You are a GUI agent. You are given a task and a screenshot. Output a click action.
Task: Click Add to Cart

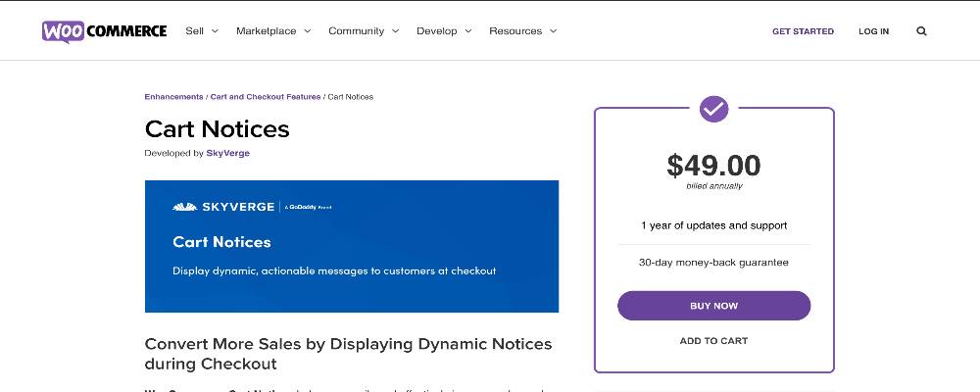[x=713, y=341]
